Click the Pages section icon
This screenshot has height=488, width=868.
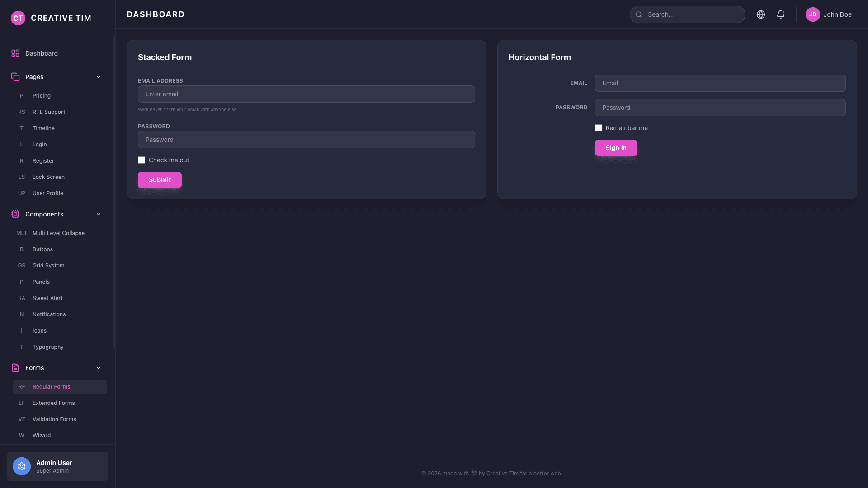(x=15, y=77)
